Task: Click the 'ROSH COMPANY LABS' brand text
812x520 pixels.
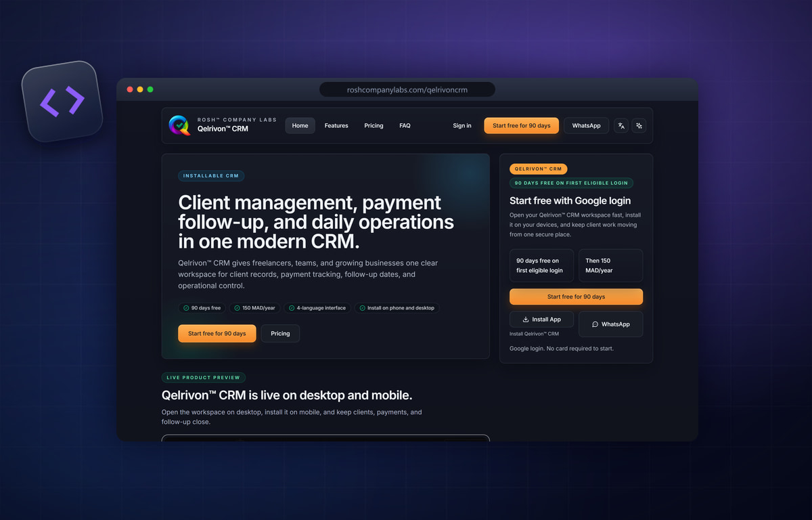Action: (237, 120)
